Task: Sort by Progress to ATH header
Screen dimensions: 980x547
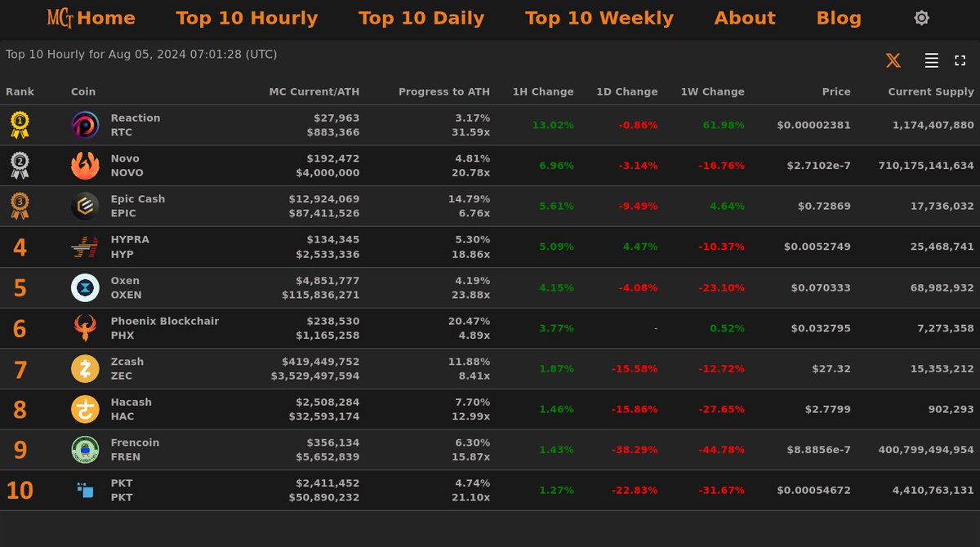Action: coord(444,92)
